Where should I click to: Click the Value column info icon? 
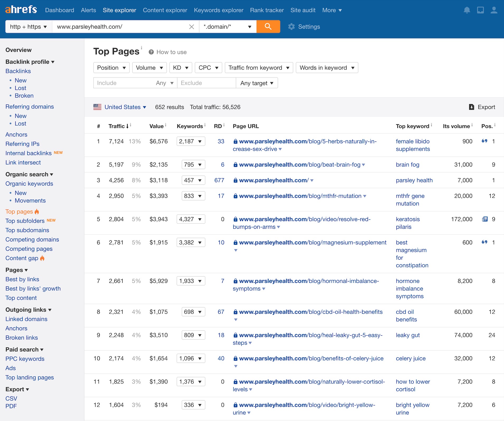[165, 125]
